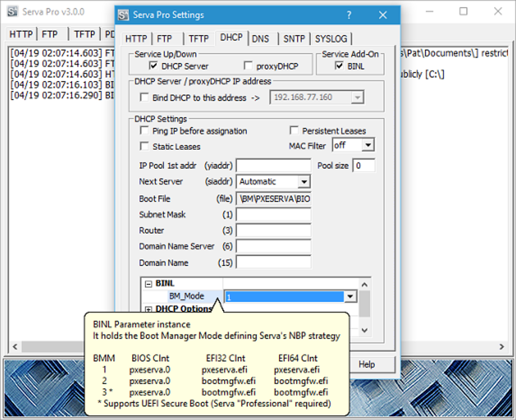Click the Serva Pro v3.0.0 main window icon
516x420 pixels.
(x=13, y=12)
